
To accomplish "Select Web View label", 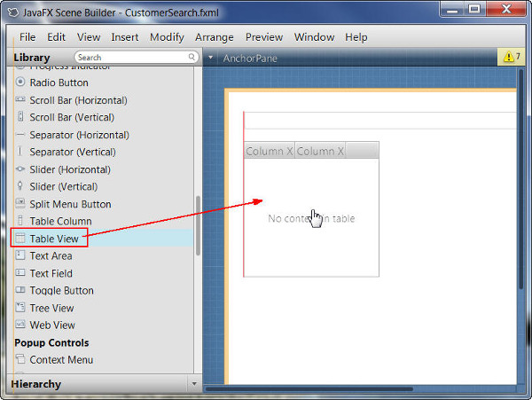I will [52, 325].
